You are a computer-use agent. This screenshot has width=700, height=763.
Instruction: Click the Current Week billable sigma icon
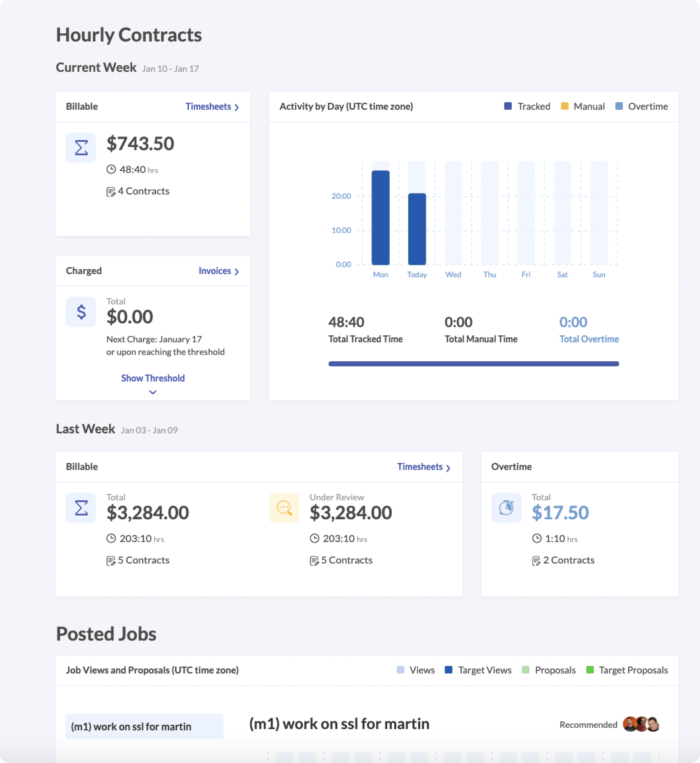[x=81, y=147]
